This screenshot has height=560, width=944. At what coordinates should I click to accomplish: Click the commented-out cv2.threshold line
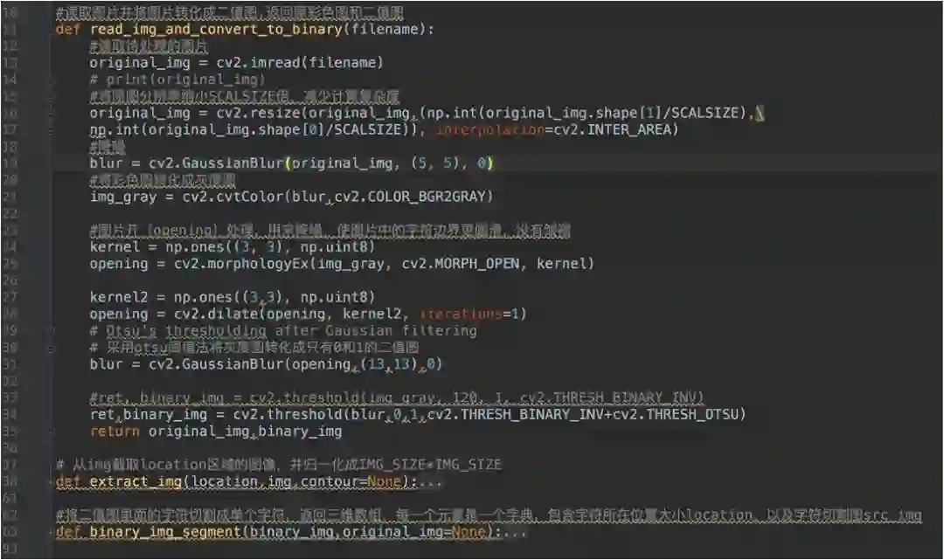(x=397, y=398)
